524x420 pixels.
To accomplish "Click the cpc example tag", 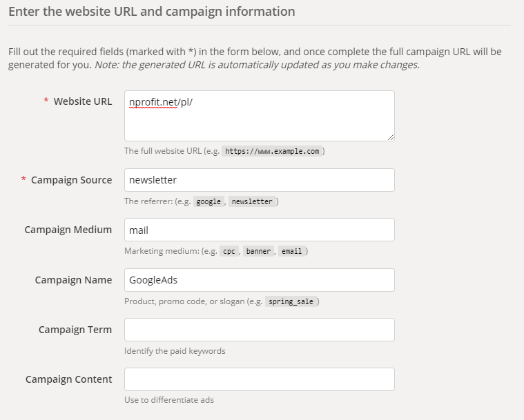I will pyautogui.click(x=229, y=252).
